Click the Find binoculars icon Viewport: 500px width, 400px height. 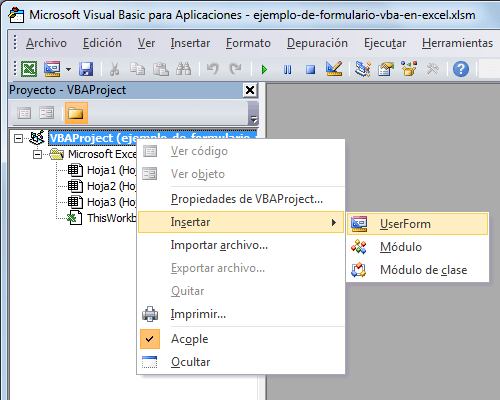coord(183,69)
